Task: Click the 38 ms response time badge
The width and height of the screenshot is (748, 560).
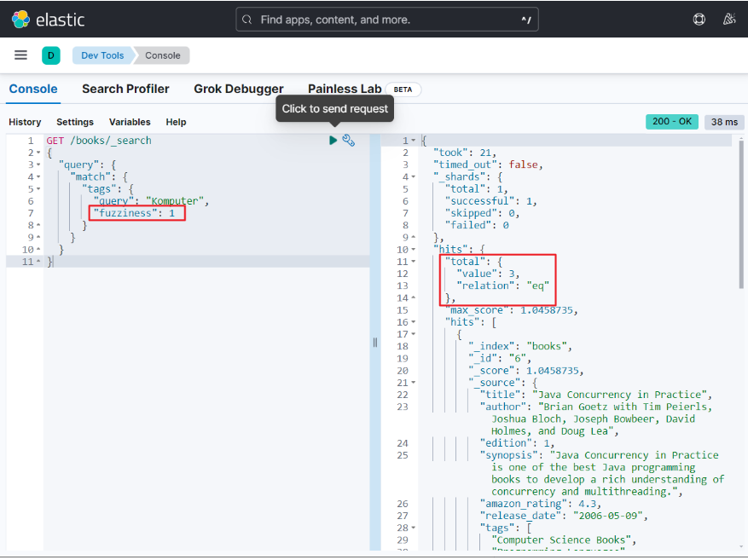Action: coord(724,122)
